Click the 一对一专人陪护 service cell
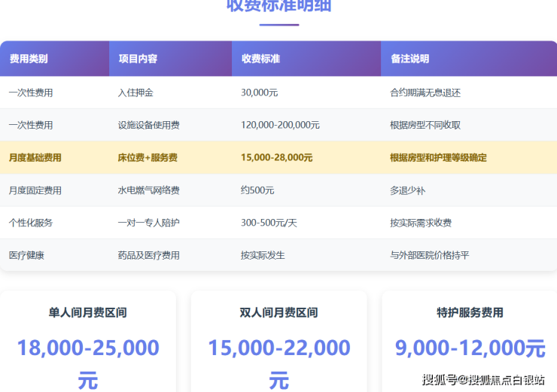This screenshot has height=392, width=557. (149, 223)
